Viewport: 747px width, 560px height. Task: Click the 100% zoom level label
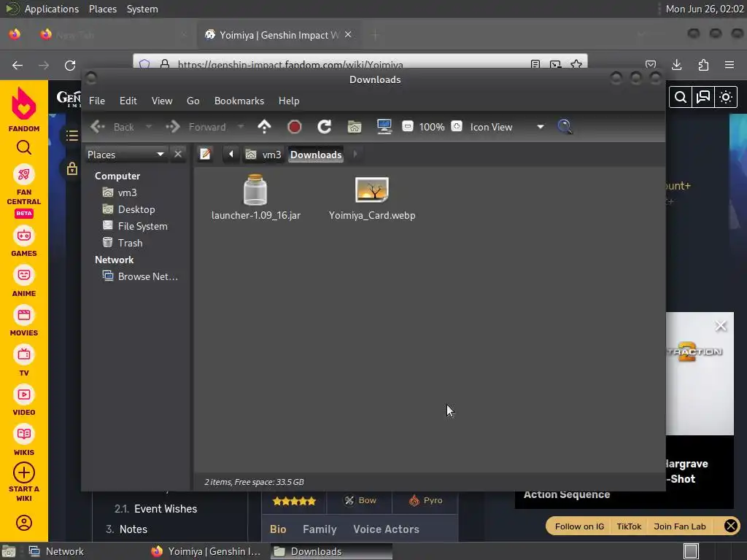(432, 127)
